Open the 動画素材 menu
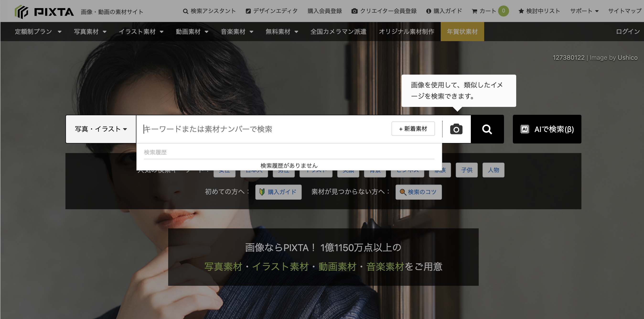This screenshot has height=319, width=644. (192, 32)
